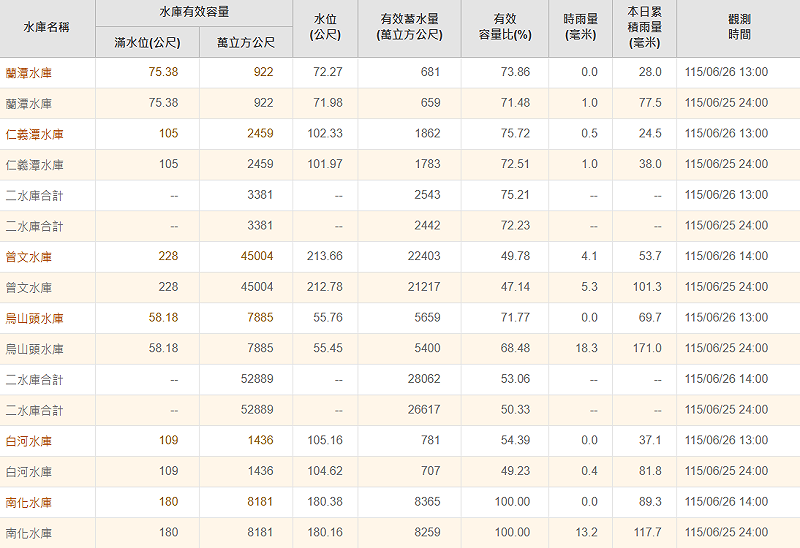Select storage value 1862
800x548 pixels.
[x=428, y=133]
